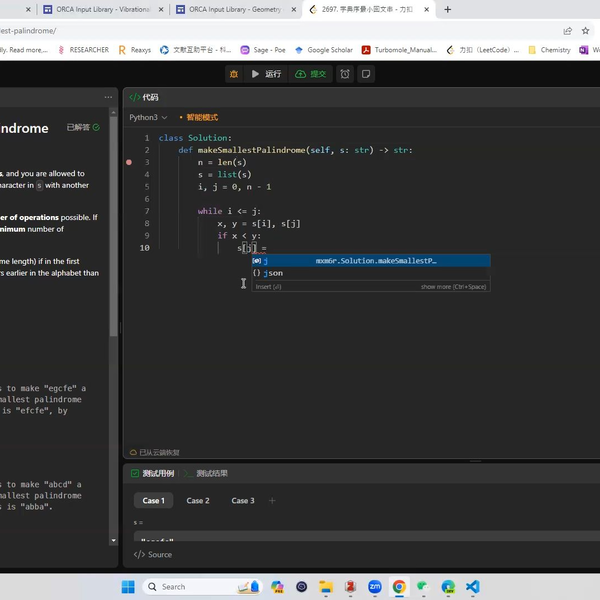
Task: Toggle breakpoint on line 3
Action: [129, 162]
